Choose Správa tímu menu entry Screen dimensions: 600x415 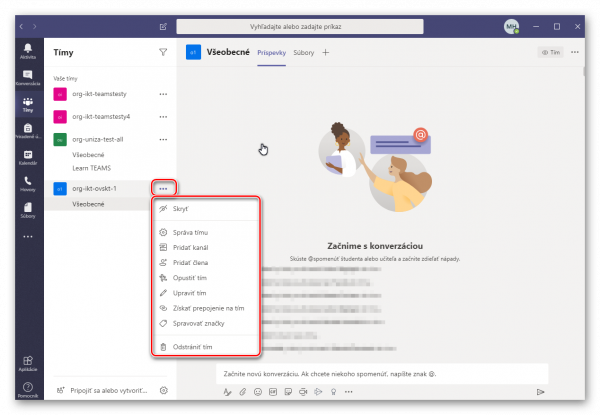point(206,233)
